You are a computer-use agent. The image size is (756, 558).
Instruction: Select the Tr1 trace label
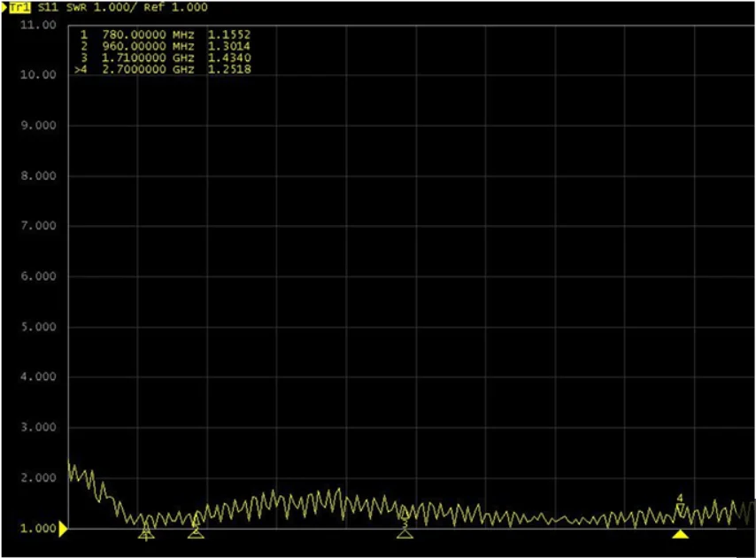click(x=19, y=7)
